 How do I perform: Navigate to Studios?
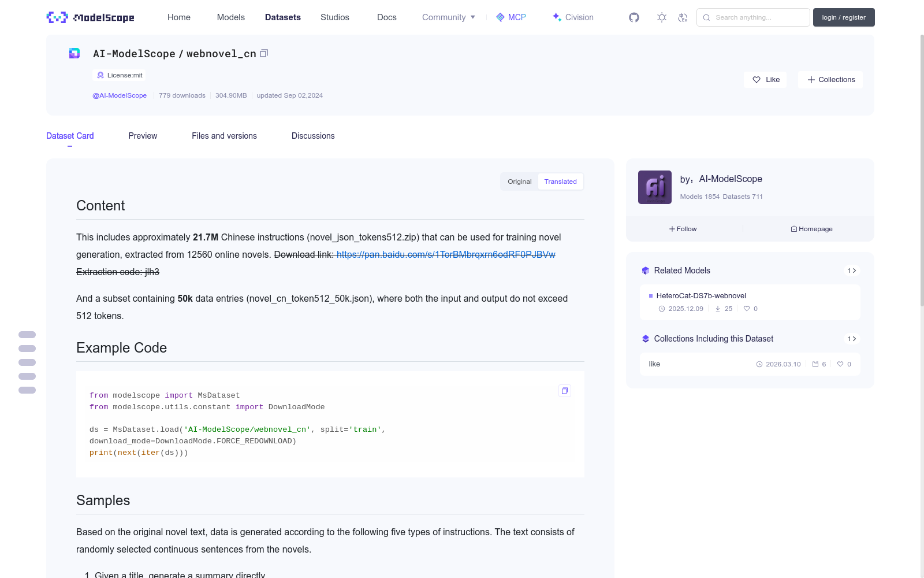335,17
